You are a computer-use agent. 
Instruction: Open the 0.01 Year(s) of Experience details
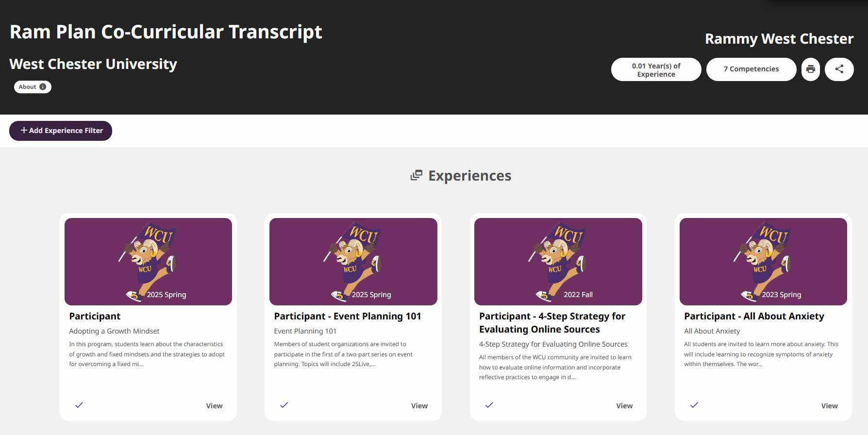pos(656,69)
